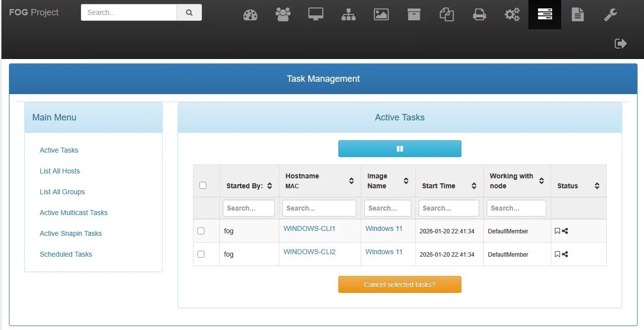The height and width of the screenshot is (330, 644).
Task: Open the Printers icon in navbar
Action: click(479, 15)
